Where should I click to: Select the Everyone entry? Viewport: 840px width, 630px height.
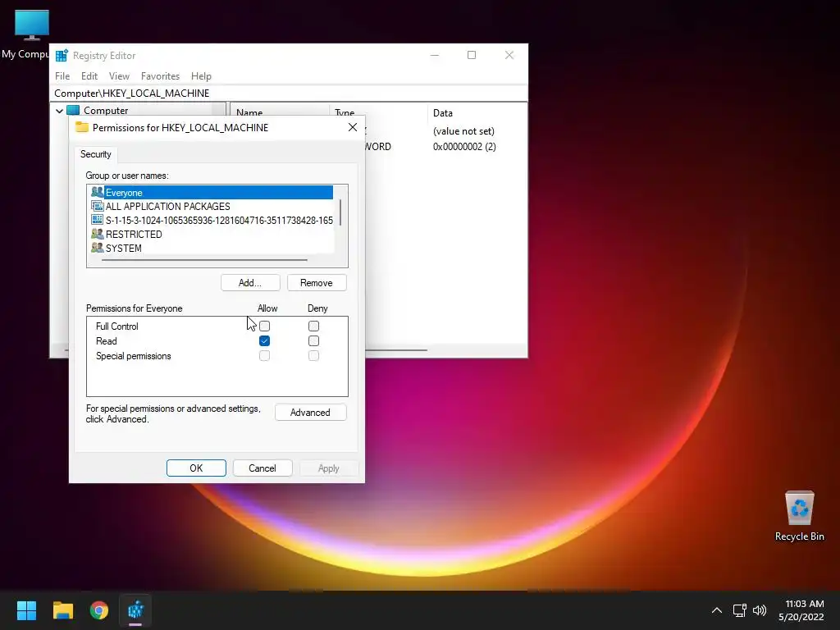(212, 192)
